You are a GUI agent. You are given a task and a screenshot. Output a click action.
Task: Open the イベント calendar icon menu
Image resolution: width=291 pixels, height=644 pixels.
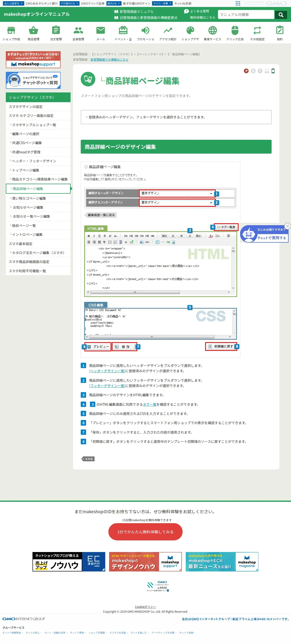coord(123,33)
